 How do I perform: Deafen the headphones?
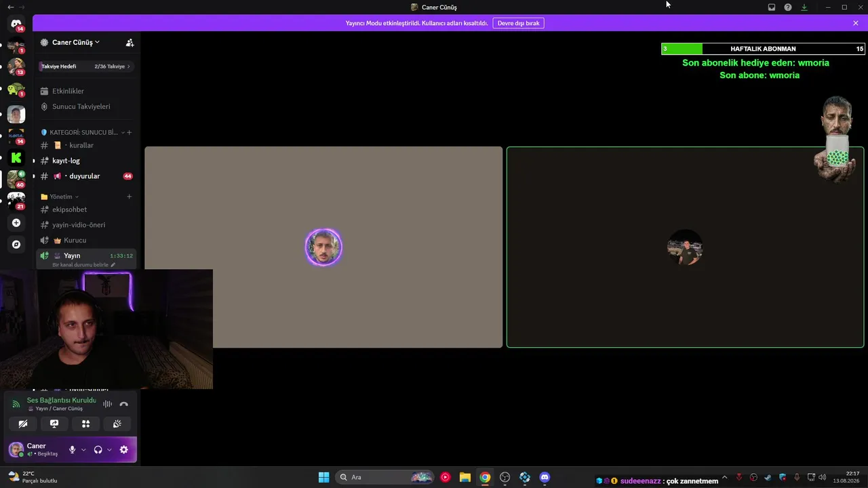point(98,449)
